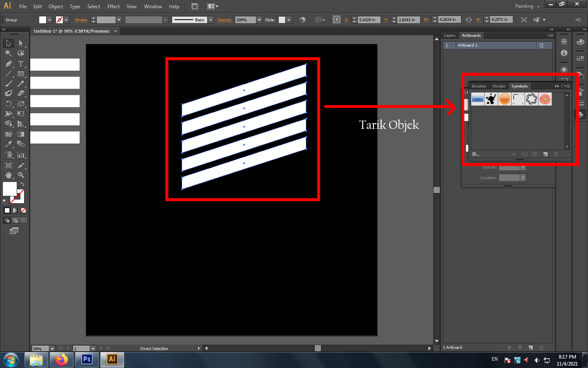Select the Type tool
Screen dimensions: 588x368
pyautogui.click(x=21, y=64)
